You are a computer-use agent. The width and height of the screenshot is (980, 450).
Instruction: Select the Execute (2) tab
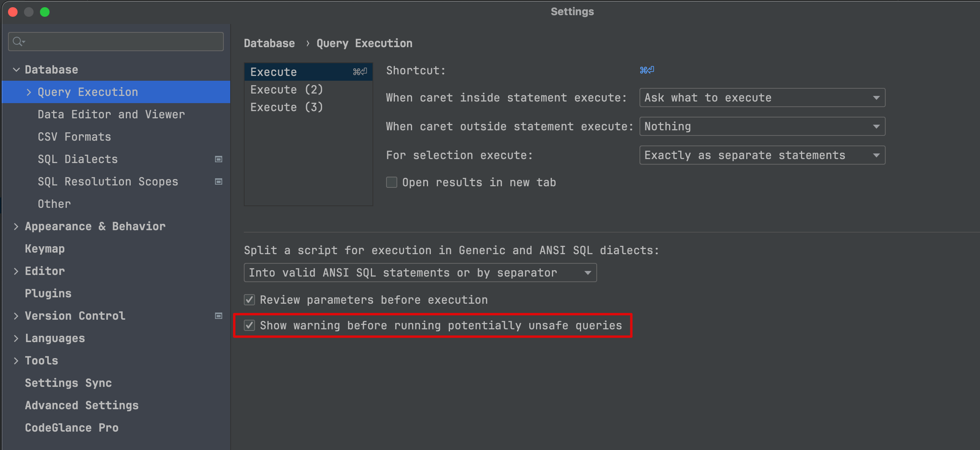pyautogui.click(x=287, y=89)
